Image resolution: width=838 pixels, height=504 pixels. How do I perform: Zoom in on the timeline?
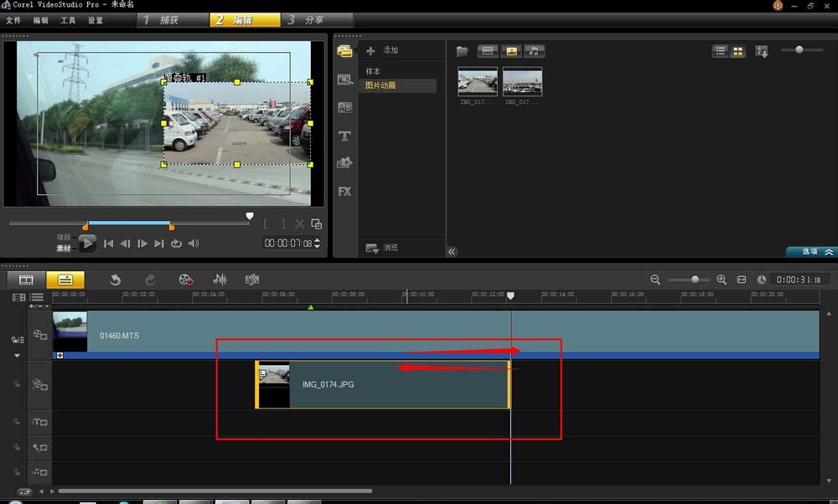click(x=722, y=280)
